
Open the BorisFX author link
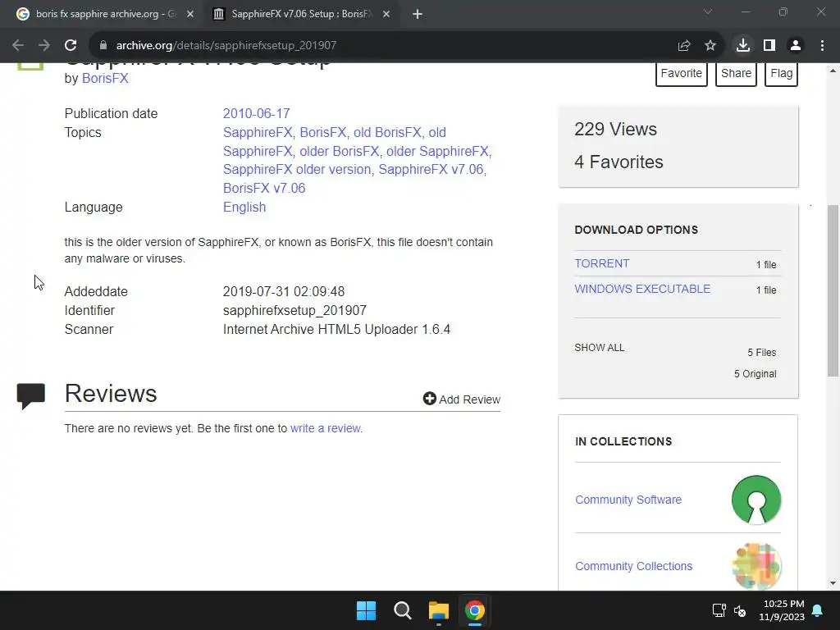(x=105, y=78)
